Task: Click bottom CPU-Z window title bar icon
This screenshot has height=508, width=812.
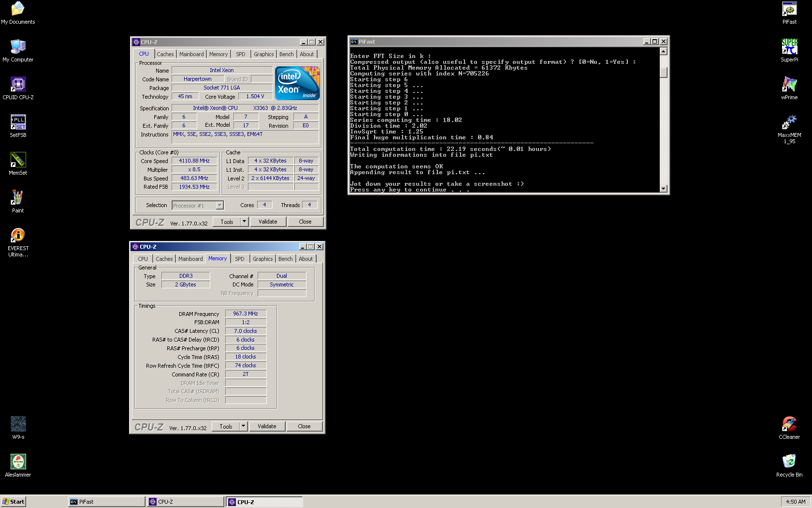Action: click(135, 247)
